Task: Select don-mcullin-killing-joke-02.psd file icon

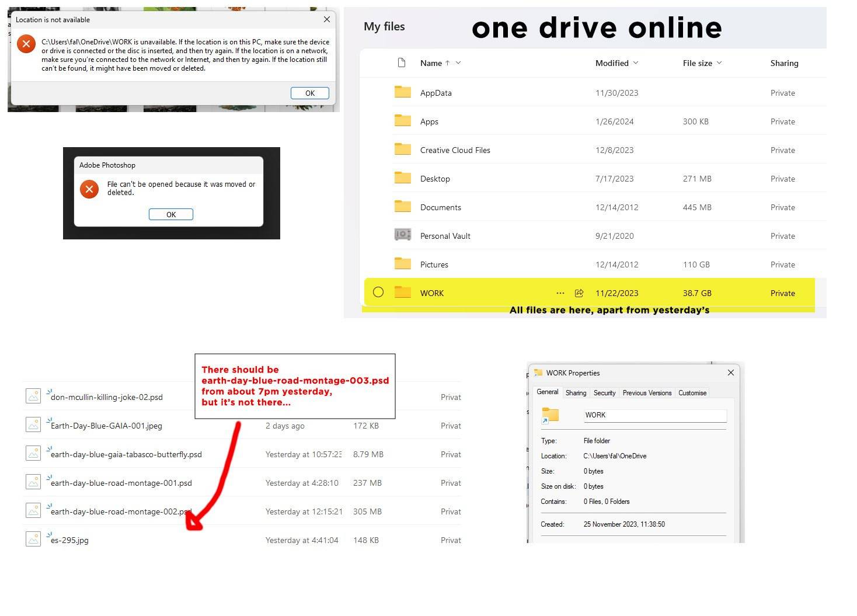Action: click(x=33, y=396)
